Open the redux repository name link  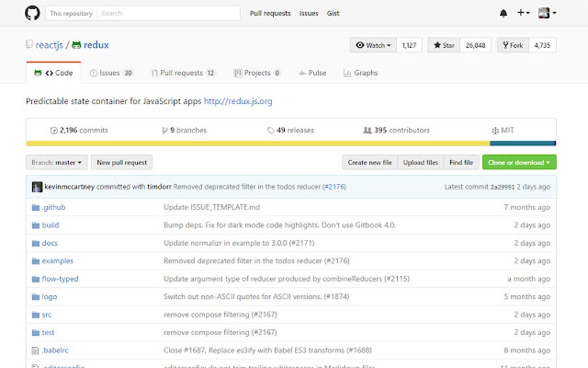click(96, 45)
